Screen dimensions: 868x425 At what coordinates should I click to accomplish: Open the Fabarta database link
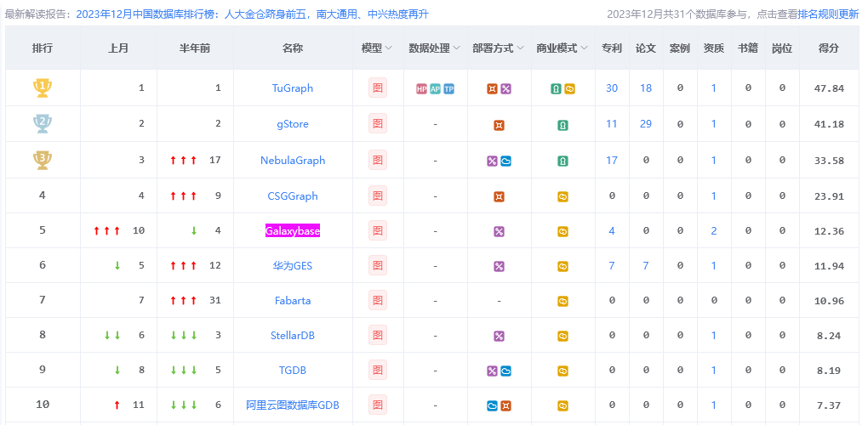tap(293, 301)
